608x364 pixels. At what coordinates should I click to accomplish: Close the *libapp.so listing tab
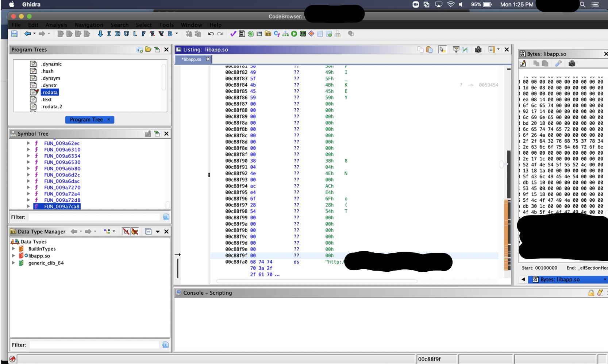point(208,59)
